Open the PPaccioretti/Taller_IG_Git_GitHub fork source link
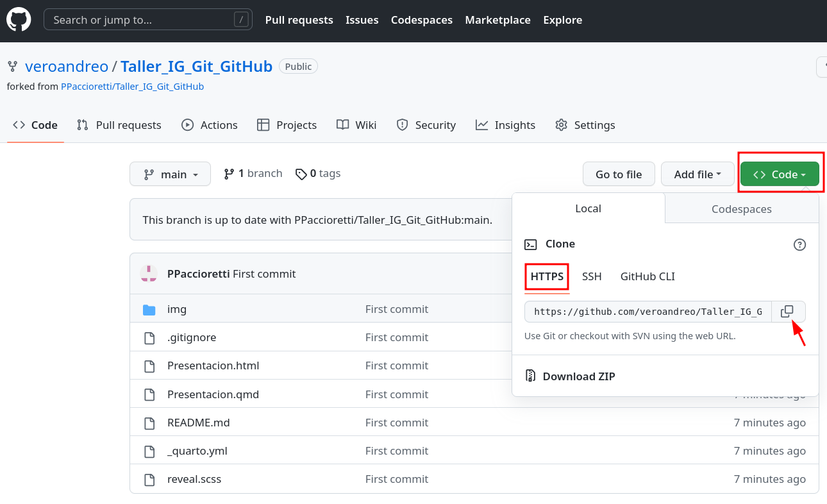This screenshot has width=827, height=504. pos(132,87)
